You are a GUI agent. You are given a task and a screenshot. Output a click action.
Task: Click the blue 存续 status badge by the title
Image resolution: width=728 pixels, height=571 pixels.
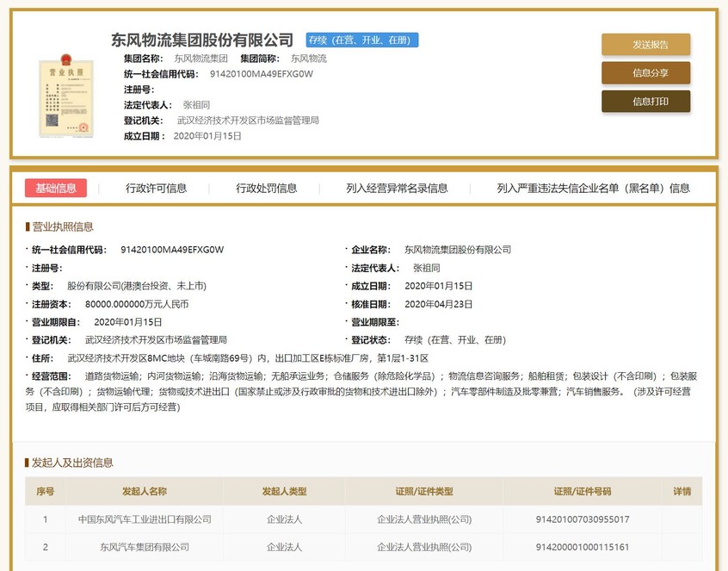(362, 40)
